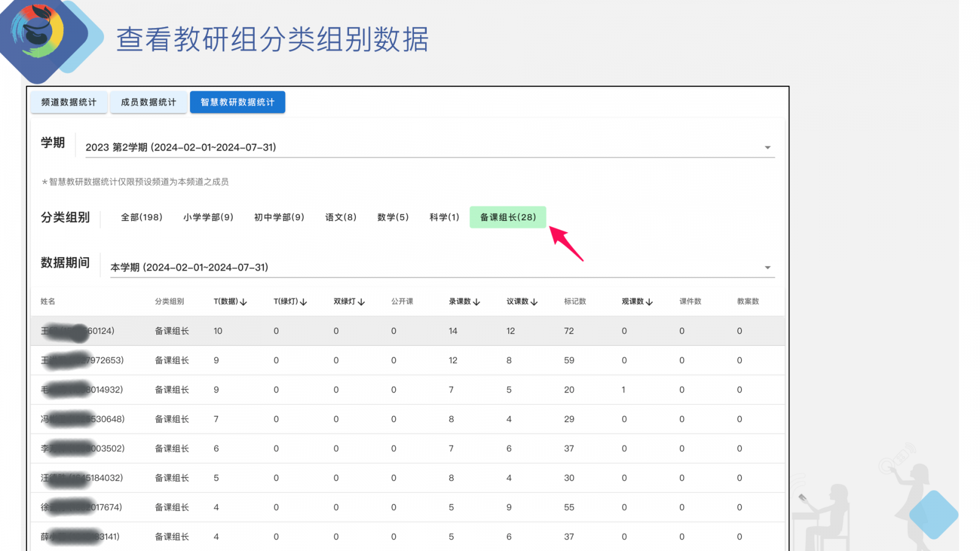980x551 pixels.
Task: Open the 成员数据统计 tab
Action: (148, 102)
